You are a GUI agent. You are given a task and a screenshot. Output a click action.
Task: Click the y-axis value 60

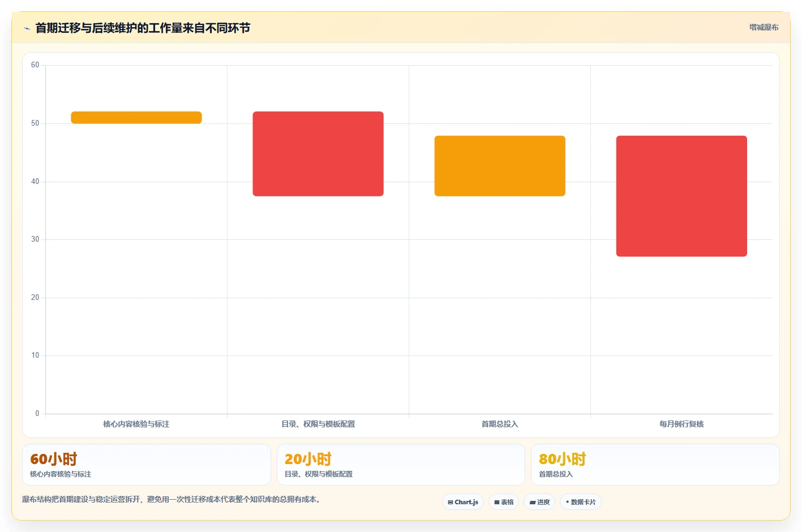click(35, 65)
